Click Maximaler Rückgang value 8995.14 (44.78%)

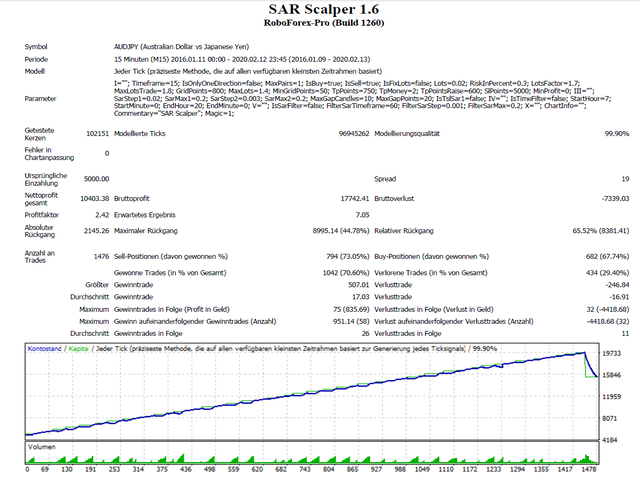tap(341, 231)
